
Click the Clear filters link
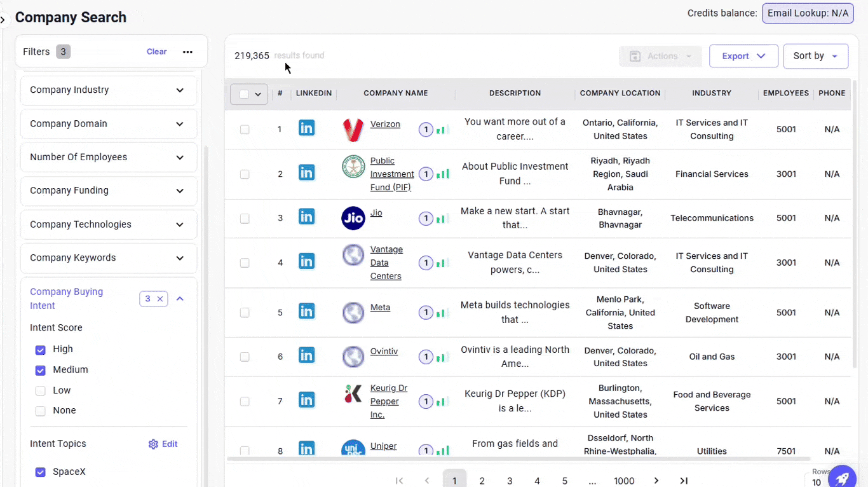[156, 52]
